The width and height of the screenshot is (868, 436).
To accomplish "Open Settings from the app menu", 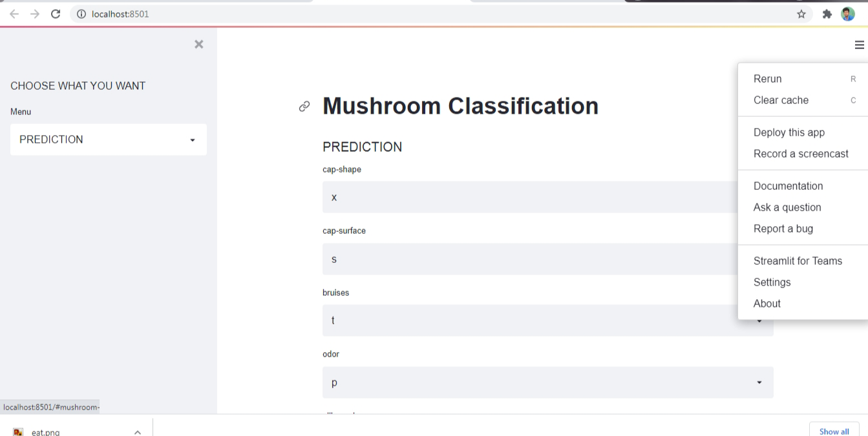I will click(x=772, y=282).
